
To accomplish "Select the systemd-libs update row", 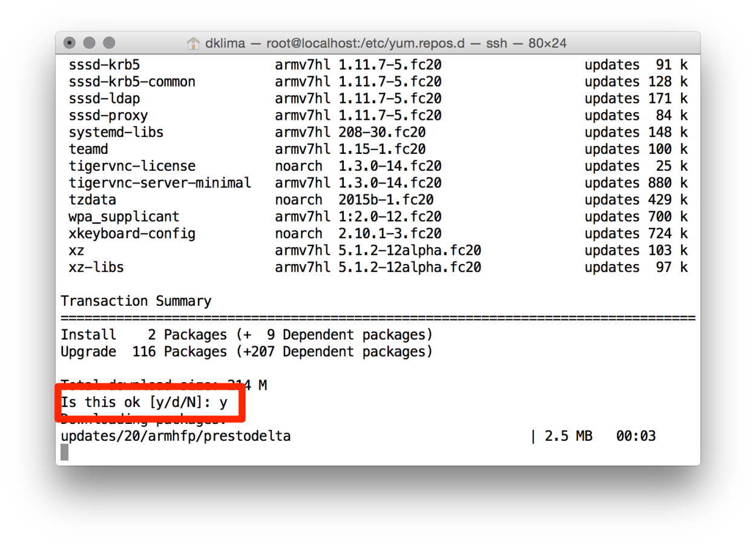I will 115,132.
